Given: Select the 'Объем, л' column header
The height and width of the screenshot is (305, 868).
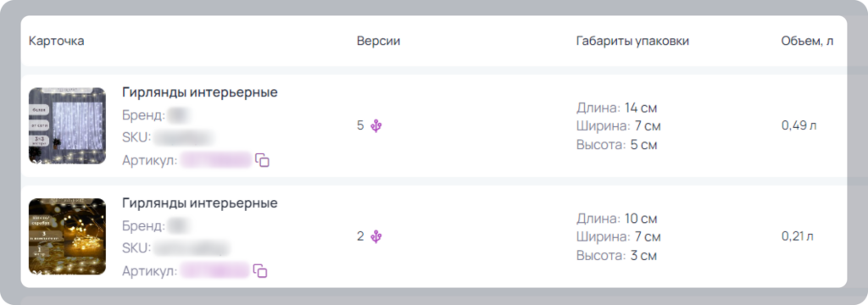Looking at the screenshot, I should tap(808, 41).
